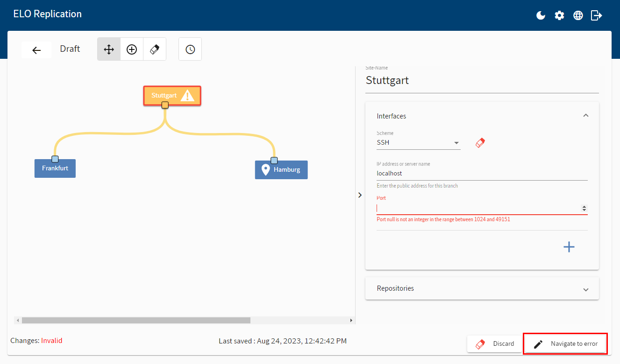Viewport: 620px width, 364px height.
Task: Open the history clock button
Action: point(190,49)
